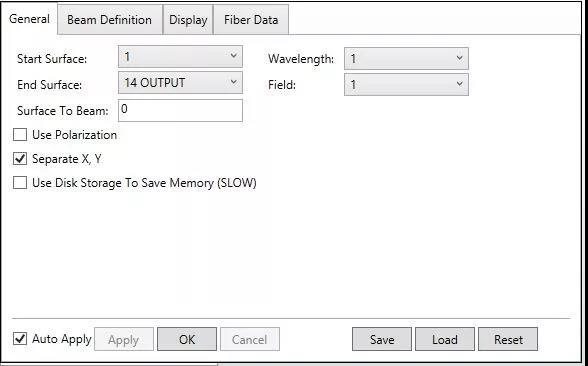This screenshot has width=588, height=366.
Task: Select the Fiber Data tab
Action: click(x=251, y=20)
